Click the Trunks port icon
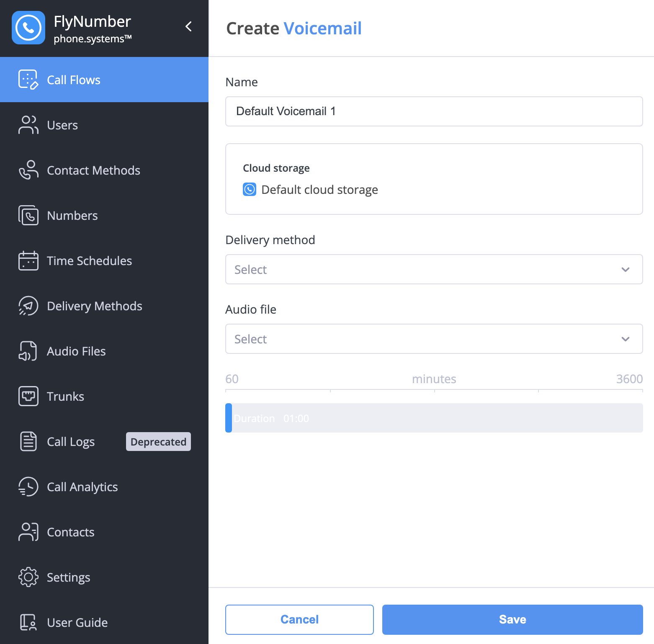The height and width of the screenshot is (644, 654). tap(28, 396)
